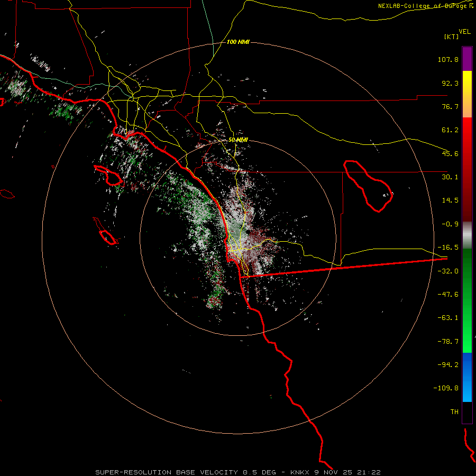Click the TH legend label
This screenshot has height=476, width=476.
454,412
